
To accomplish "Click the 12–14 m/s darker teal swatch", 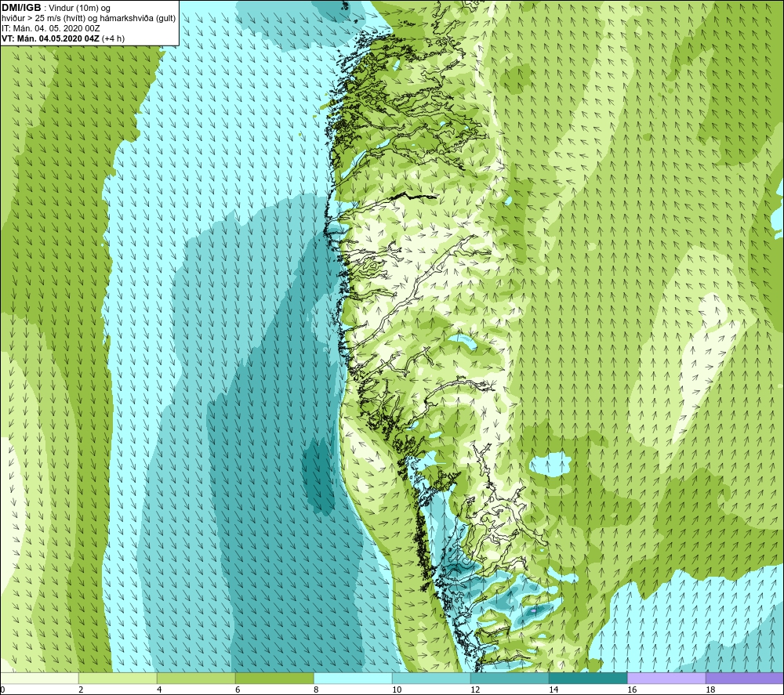I will (510, 678).
